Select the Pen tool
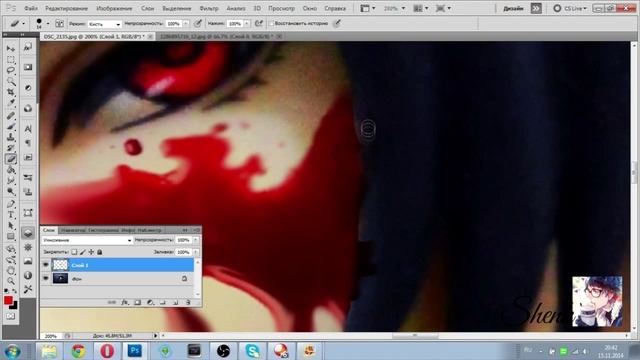Image resolution: width=640 pixels, height=360 pixels. tap(11, 204)
